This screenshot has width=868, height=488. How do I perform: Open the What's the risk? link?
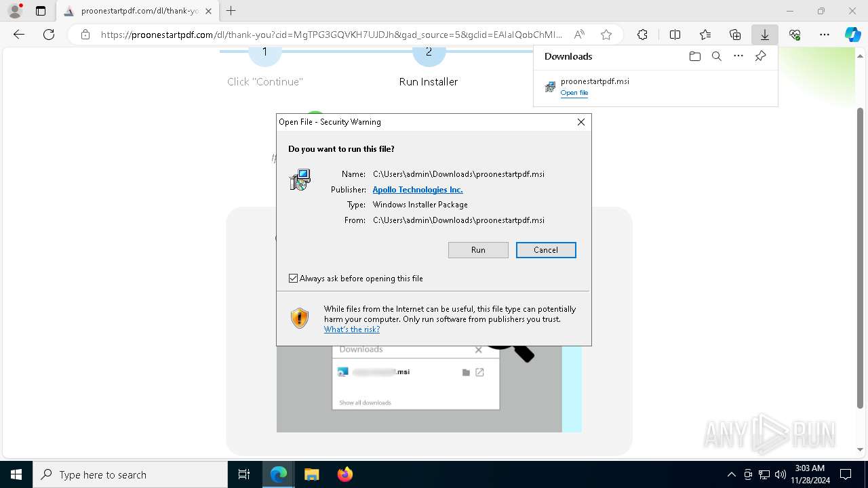tap(352, 329)
